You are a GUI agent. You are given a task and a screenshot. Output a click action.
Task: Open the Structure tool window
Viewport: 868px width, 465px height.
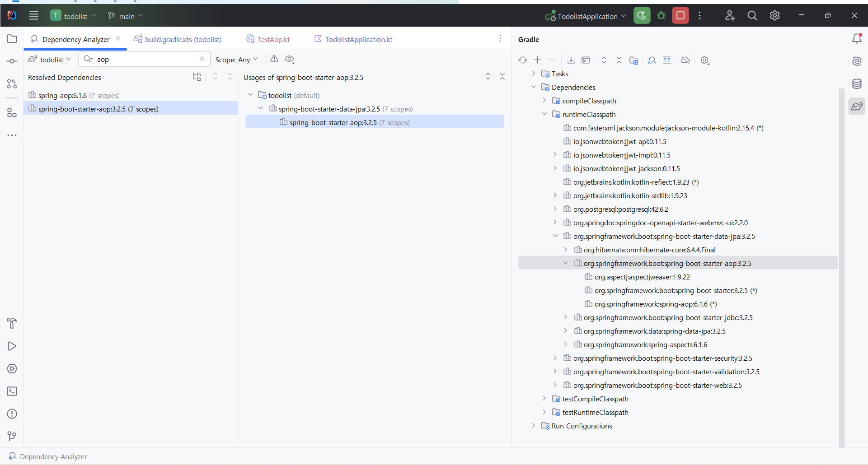[12, 113]
